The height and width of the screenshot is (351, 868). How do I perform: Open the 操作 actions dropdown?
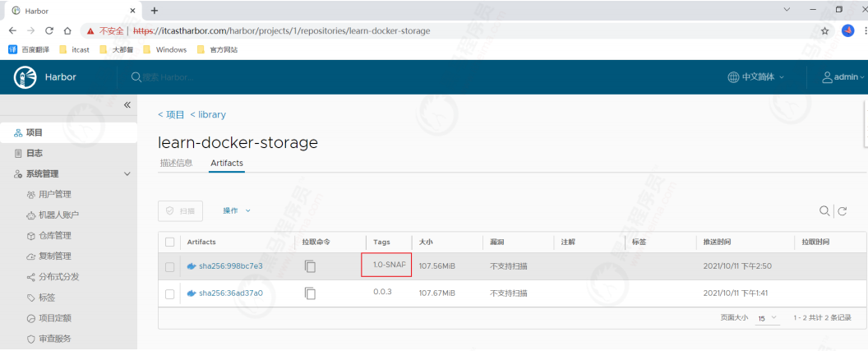(x=237, y=210)
